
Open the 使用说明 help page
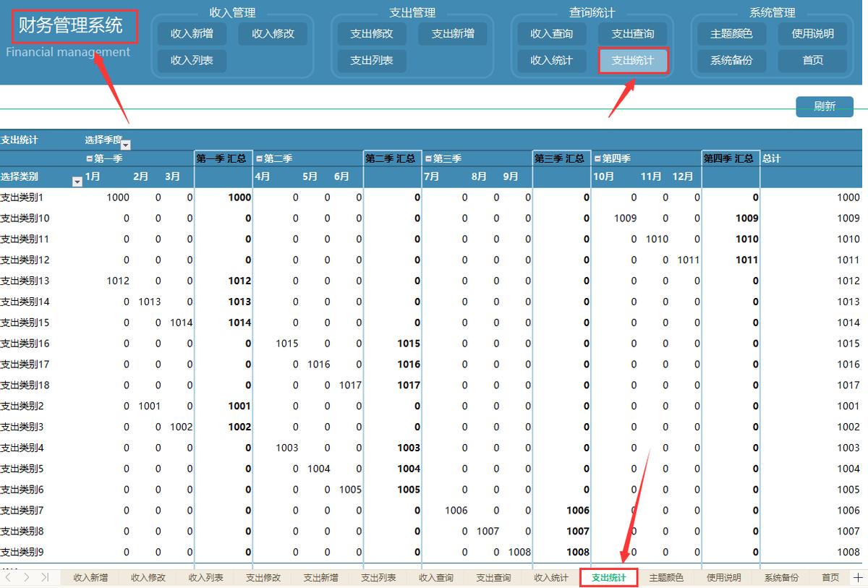click(x=812, y=33)
